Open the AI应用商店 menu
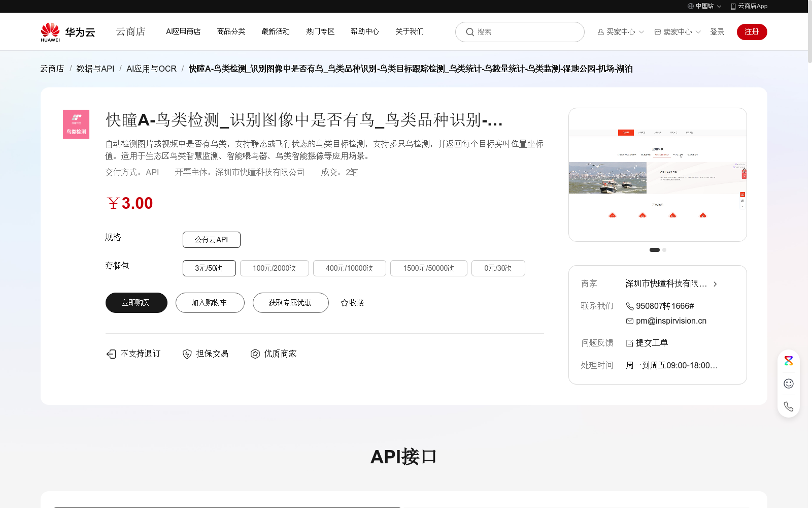This screenshot has width=812, height=508. pyautogui.click(x=183, y=31)
